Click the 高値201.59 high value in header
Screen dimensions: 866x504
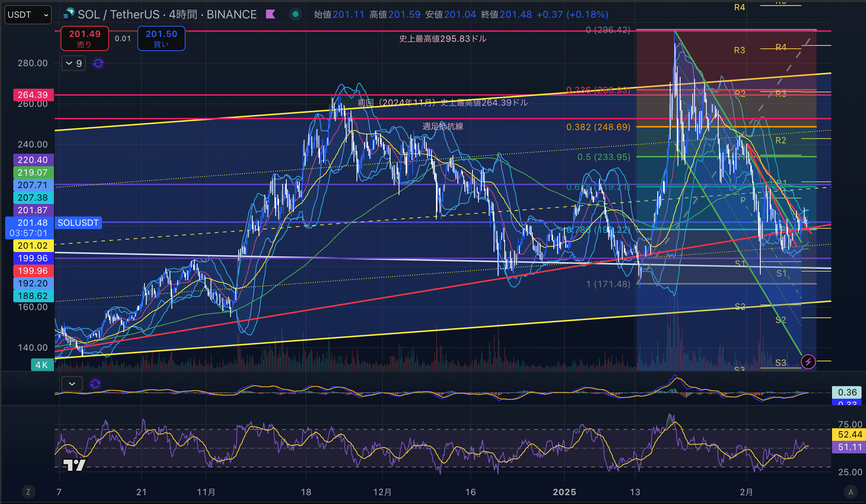(x=395, y=14)
